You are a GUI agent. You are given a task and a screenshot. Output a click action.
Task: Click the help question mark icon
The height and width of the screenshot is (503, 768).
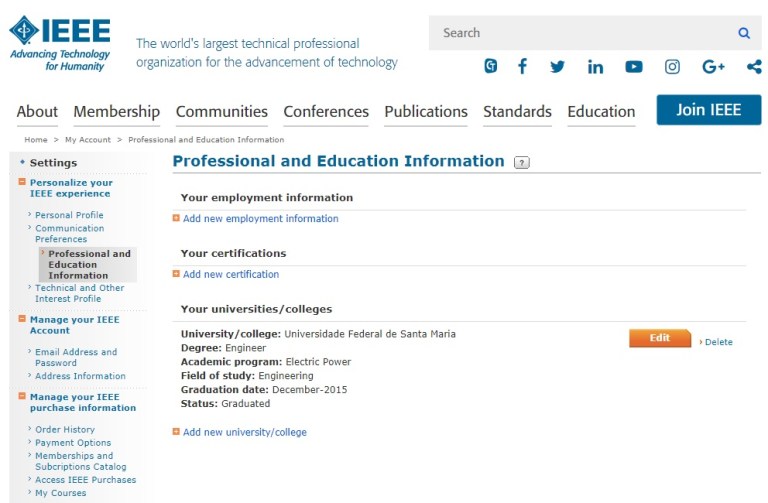click(x=521, y=162)
